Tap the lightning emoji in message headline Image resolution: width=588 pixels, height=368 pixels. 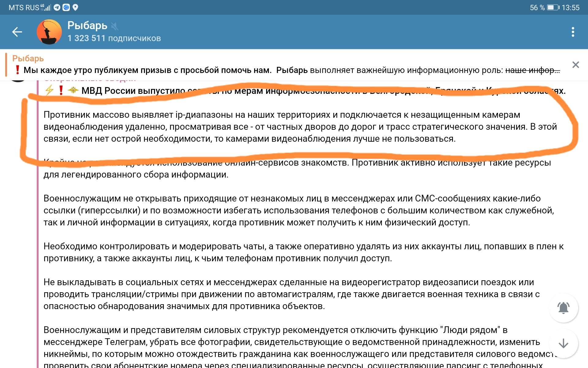[x=49, y=90]
